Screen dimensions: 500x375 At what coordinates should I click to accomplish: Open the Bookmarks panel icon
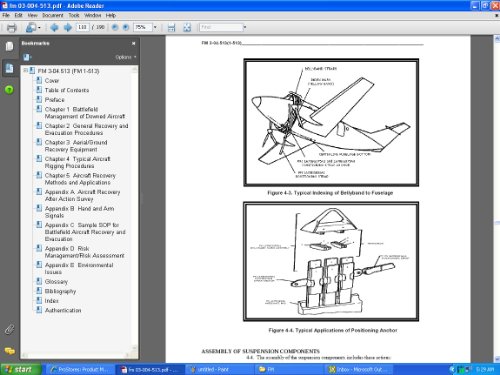click(9, 68)
